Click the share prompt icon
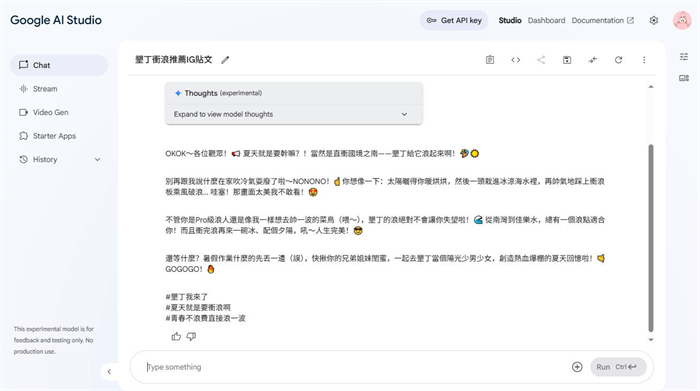This screenshot has height=391, width=700. (x=541, y=60)
